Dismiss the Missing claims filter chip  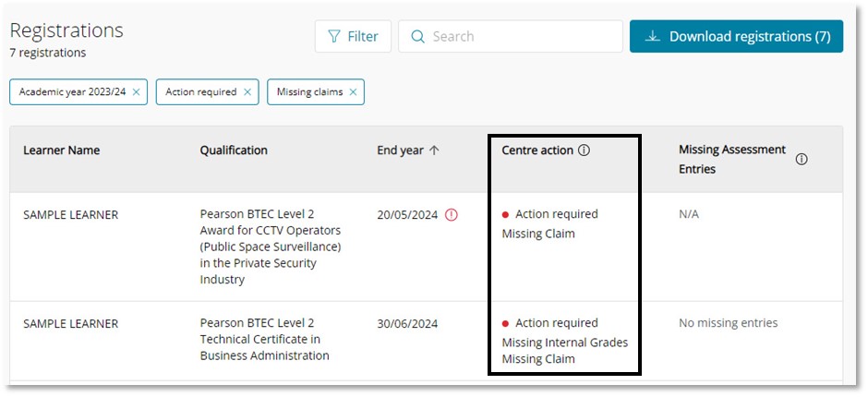(353, 92)
